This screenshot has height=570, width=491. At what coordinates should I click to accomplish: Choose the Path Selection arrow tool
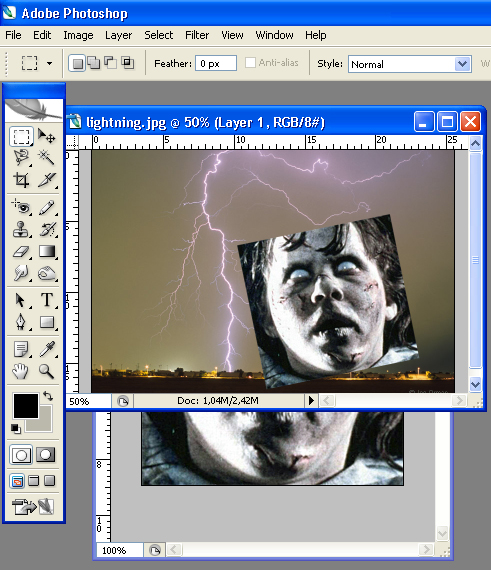tap(21, 300)
